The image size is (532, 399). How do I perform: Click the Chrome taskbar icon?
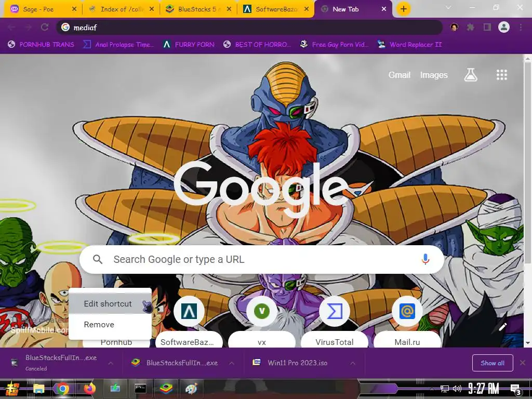62,389
